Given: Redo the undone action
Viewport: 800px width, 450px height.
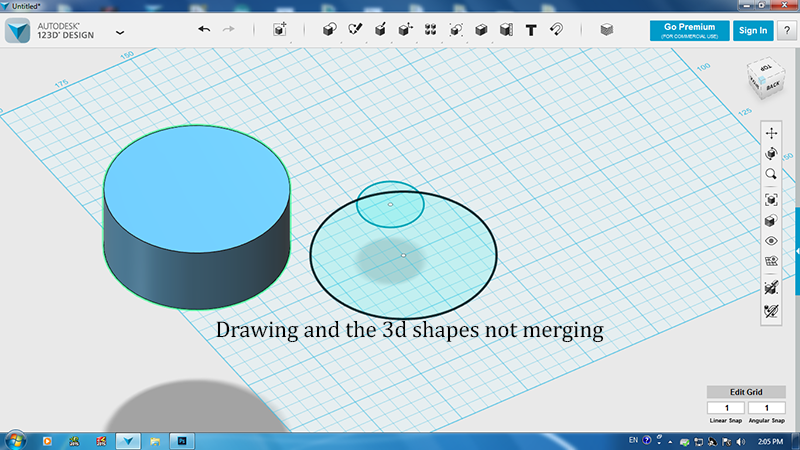Looking at the screenshot, I should coord(229,30).
